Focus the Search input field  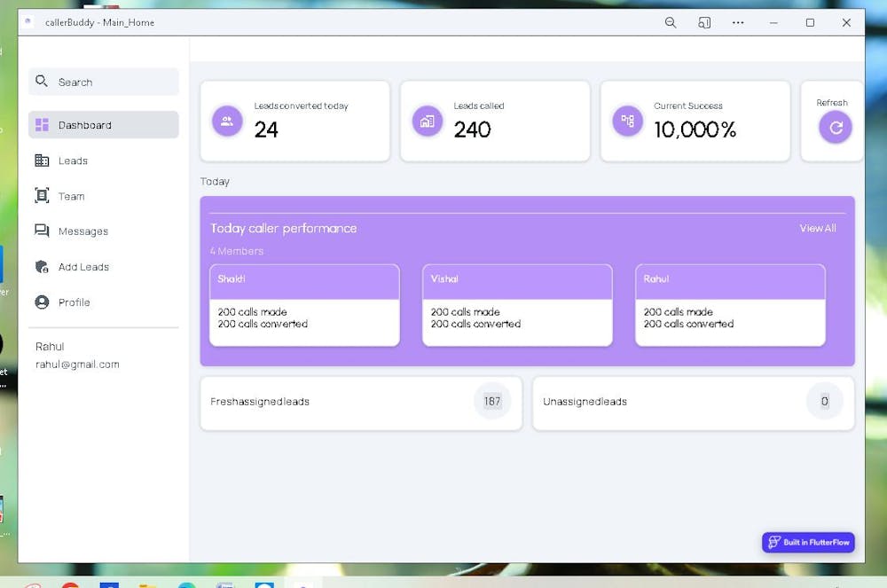pos(104,82)
